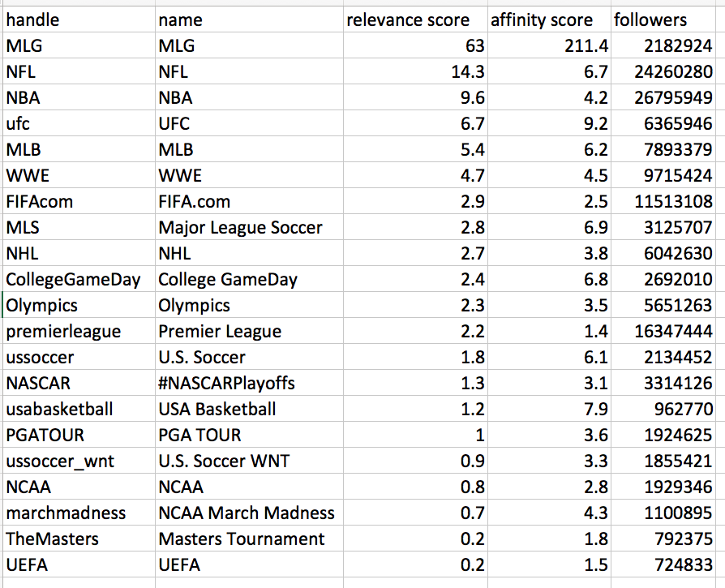Screen dimensions: 725x588
Task: Select the 'ussoccer_wnt' handle cell
Action: [x=79, y=461]
